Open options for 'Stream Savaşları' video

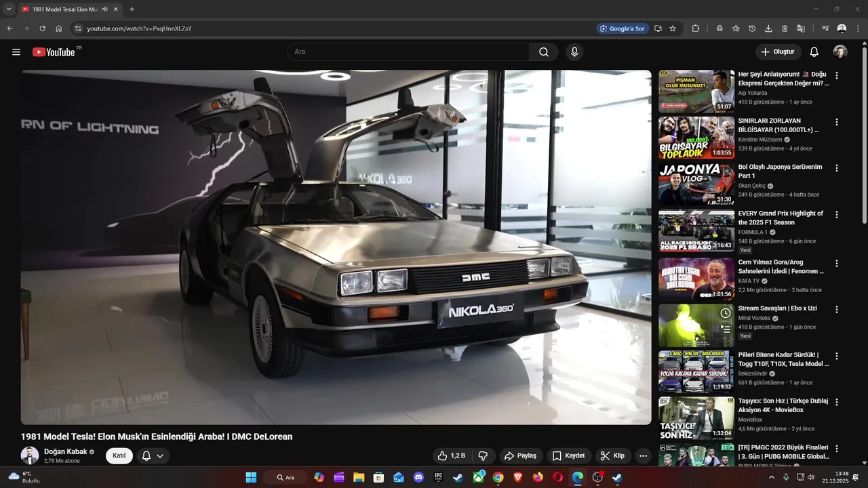(x=837, y=309)
